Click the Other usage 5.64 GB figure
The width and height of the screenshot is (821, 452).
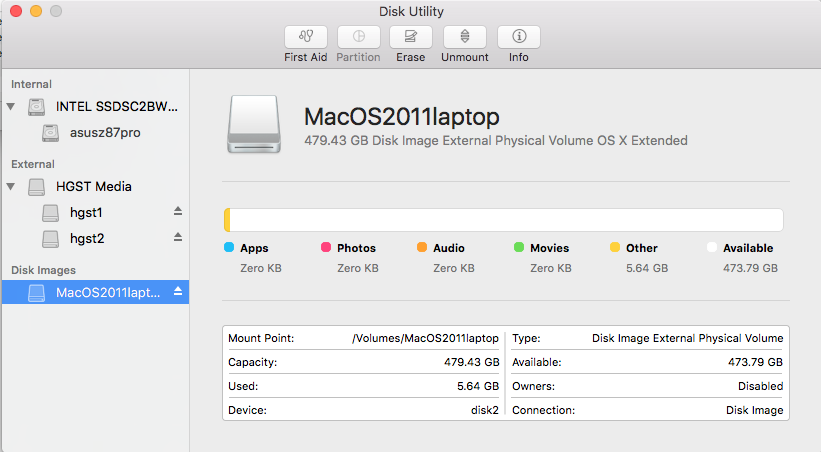tap(647, 268)
